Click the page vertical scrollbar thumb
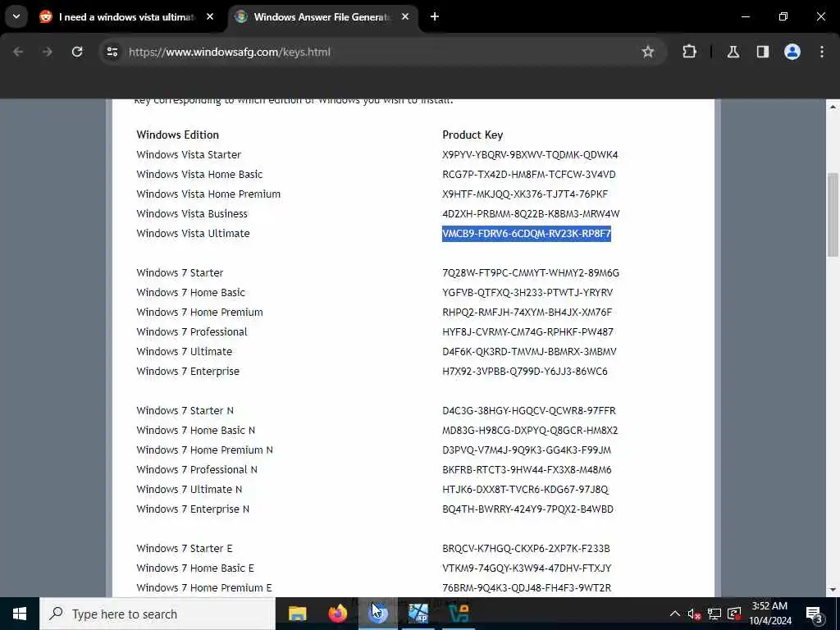 point(833,215)
